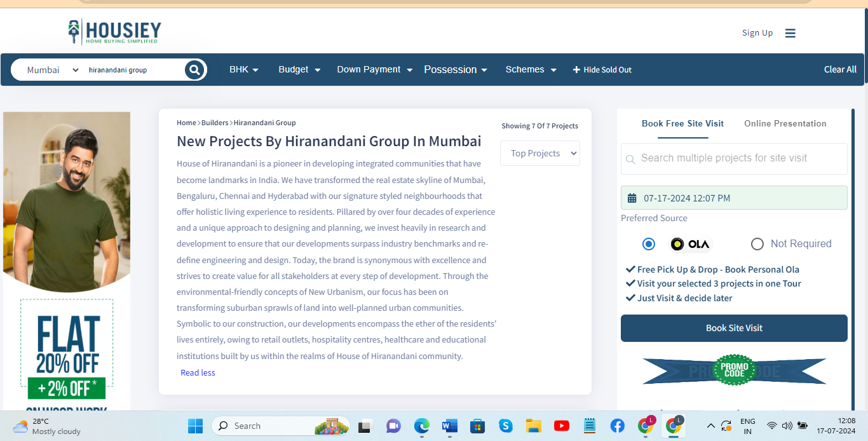
Task: Click the battery status icon
Action: click(x=803, y=426)
